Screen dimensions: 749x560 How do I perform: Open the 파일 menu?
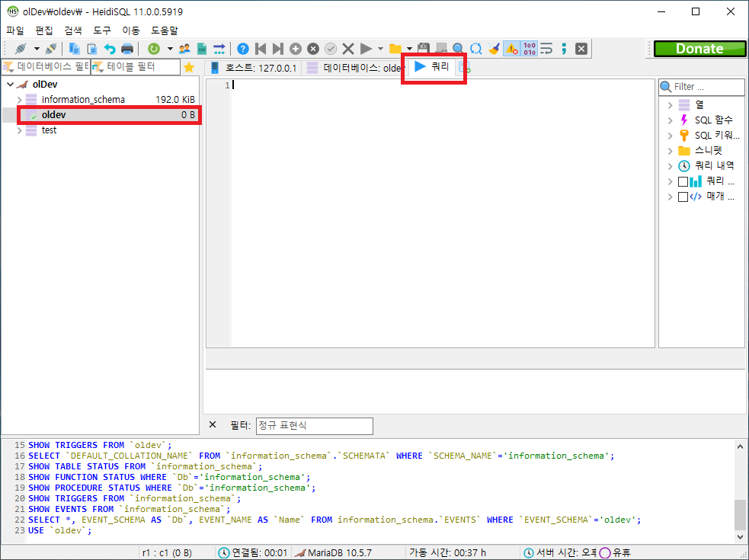point(15,30)
